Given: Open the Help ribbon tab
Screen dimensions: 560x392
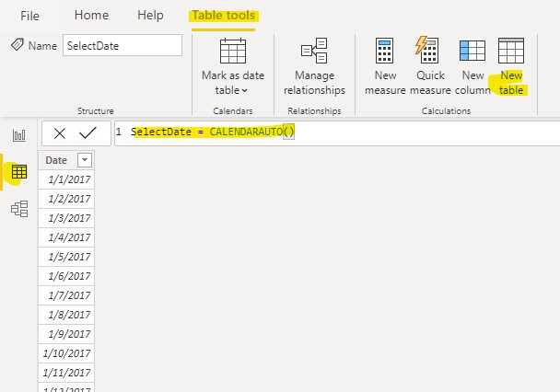Looking at the screenshot, I should point(150,16).
